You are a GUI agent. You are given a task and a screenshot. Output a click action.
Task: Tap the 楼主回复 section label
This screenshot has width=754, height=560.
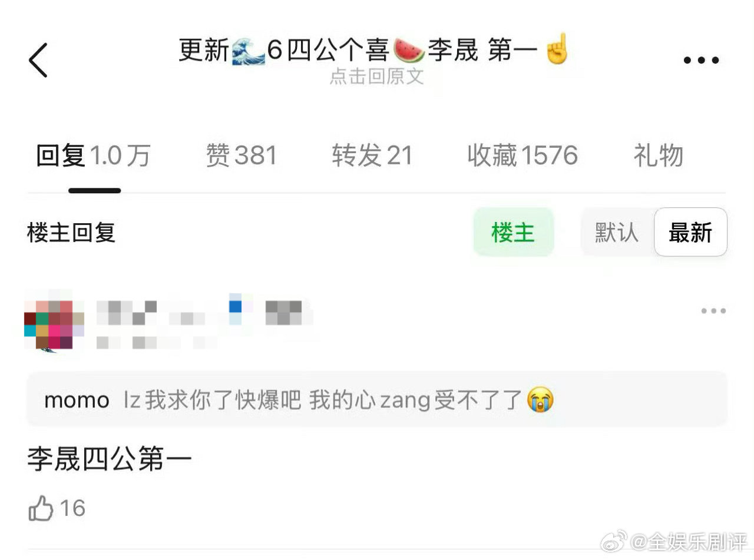tap(71, 232)
